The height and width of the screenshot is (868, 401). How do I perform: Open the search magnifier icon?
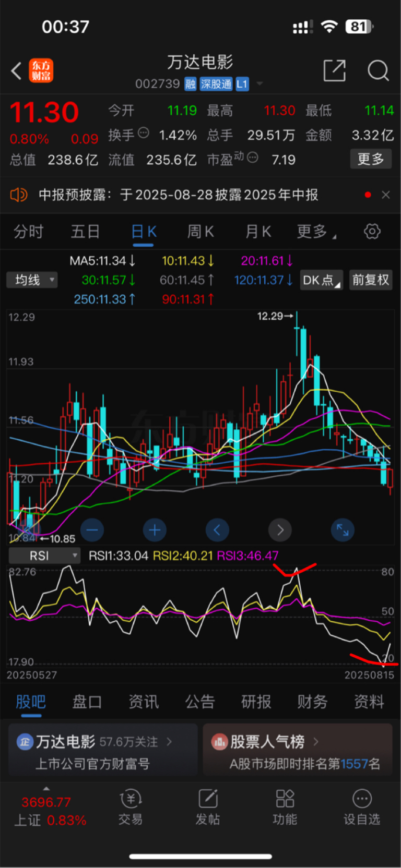pyautogui.click(x=378, y=70)
